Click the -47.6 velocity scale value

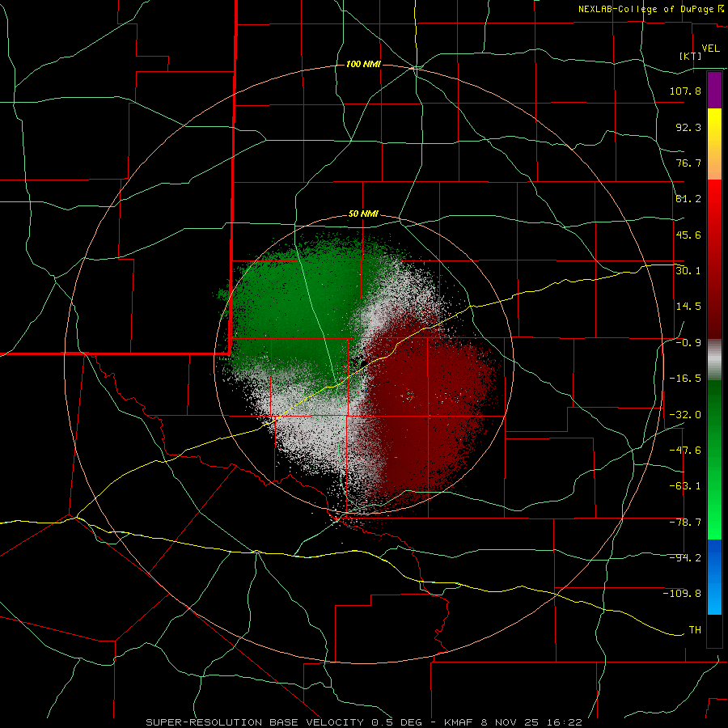click(685, 451)
